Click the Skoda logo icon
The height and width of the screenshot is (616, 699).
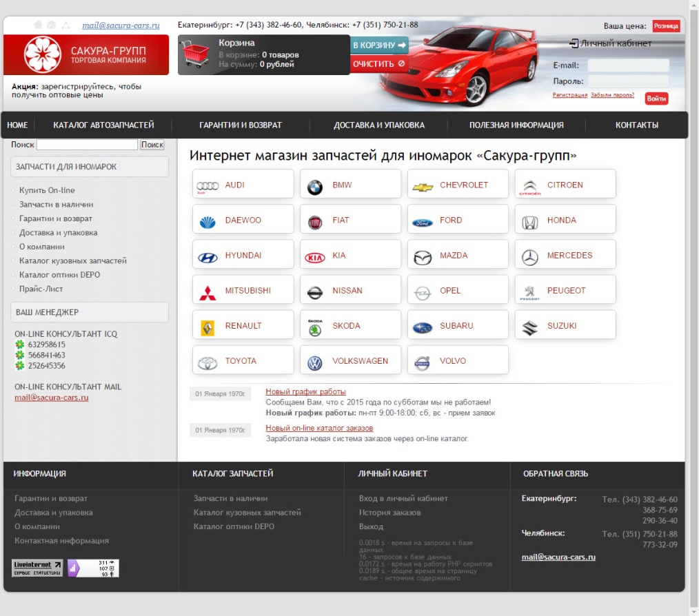[x=315, y=327]
